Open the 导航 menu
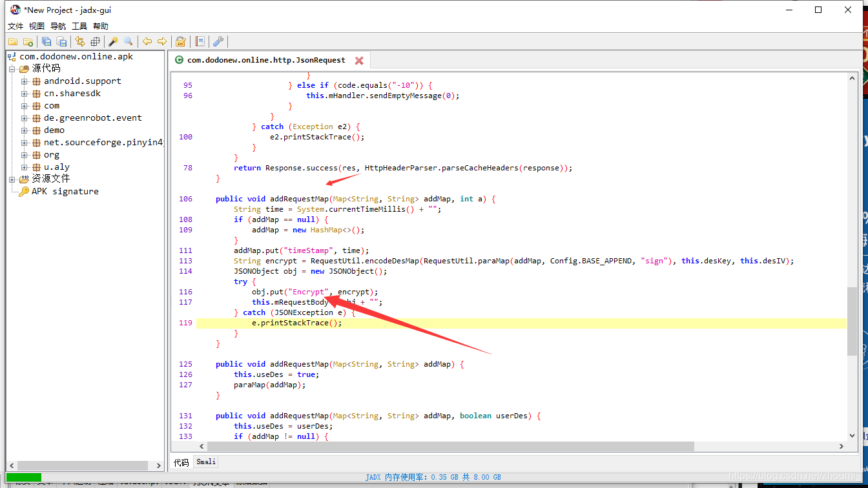Screen dimensions: 868x488 [x=58, y=26]
